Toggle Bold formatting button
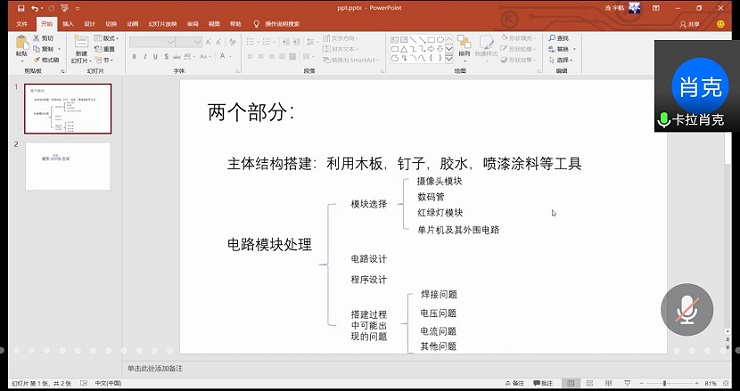Screen dimensions: 740x391 [134, 57]
